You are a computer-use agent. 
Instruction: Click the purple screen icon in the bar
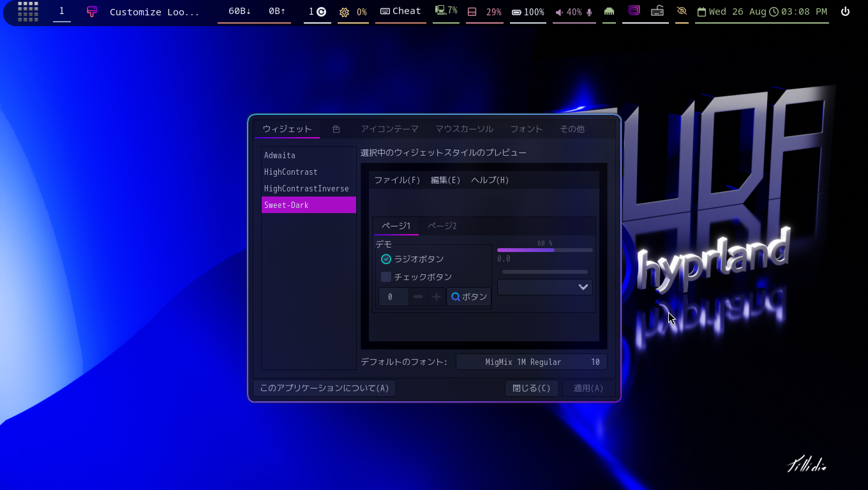click(634, 11)
